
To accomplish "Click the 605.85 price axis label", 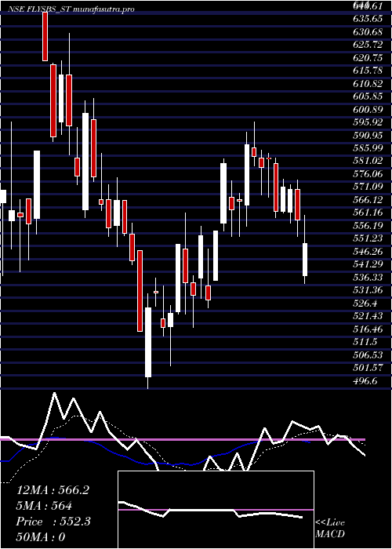I will click(x=368, y=96).
